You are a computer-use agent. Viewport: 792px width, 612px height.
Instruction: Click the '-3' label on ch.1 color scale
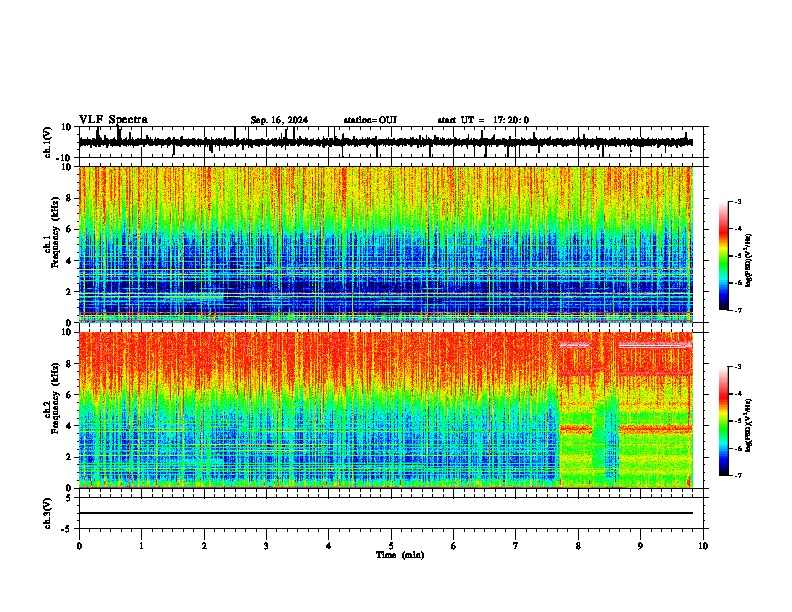(x=737, y=201)
